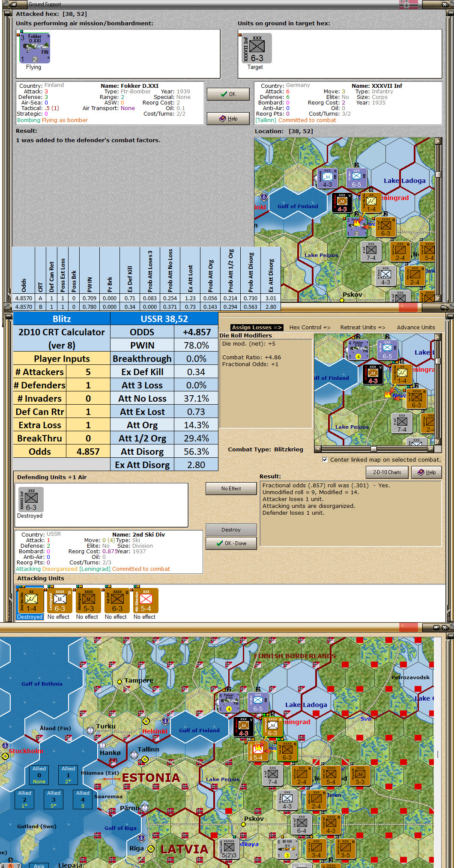Open the Retreat Units => step
Screen dimensions: 454x868
coord(362,328)
